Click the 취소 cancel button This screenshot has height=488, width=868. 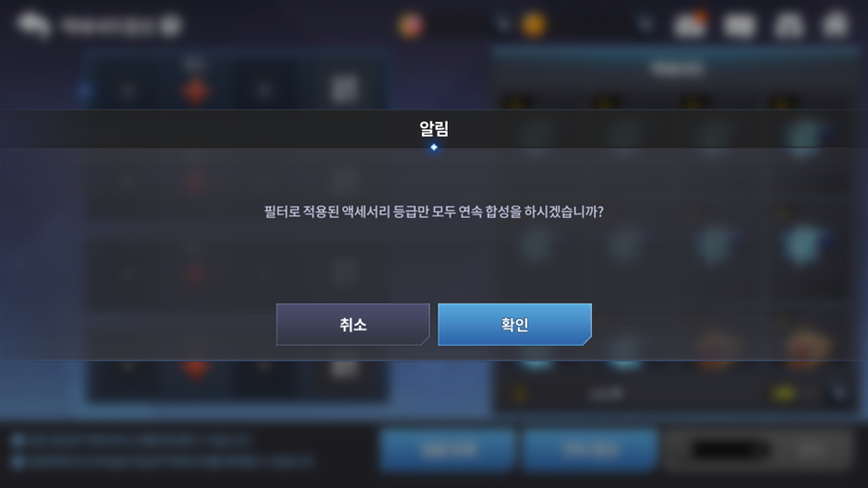[x=353, y=324]
